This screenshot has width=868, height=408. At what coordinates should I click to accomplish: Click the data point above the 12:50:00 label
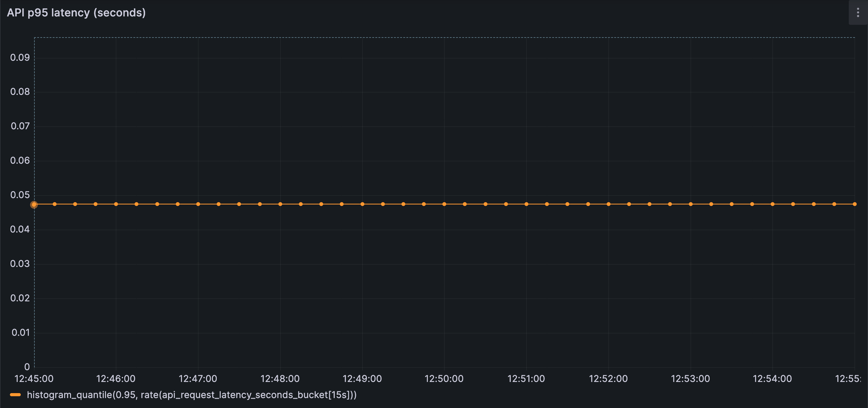click(444, 204)
